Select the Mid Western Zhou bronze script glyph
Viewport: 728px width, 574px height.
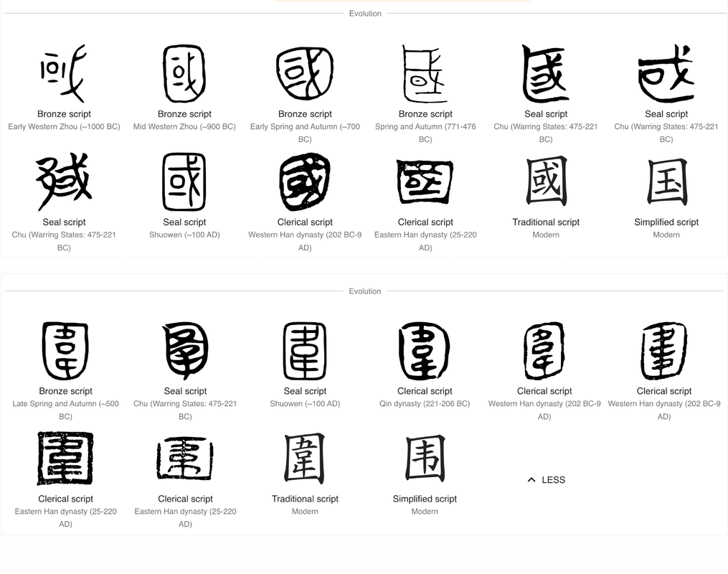point(184,74)
